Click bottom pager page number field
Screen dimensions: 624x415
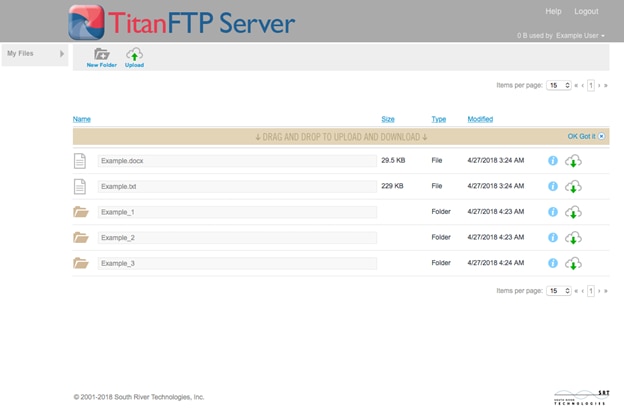591,291
